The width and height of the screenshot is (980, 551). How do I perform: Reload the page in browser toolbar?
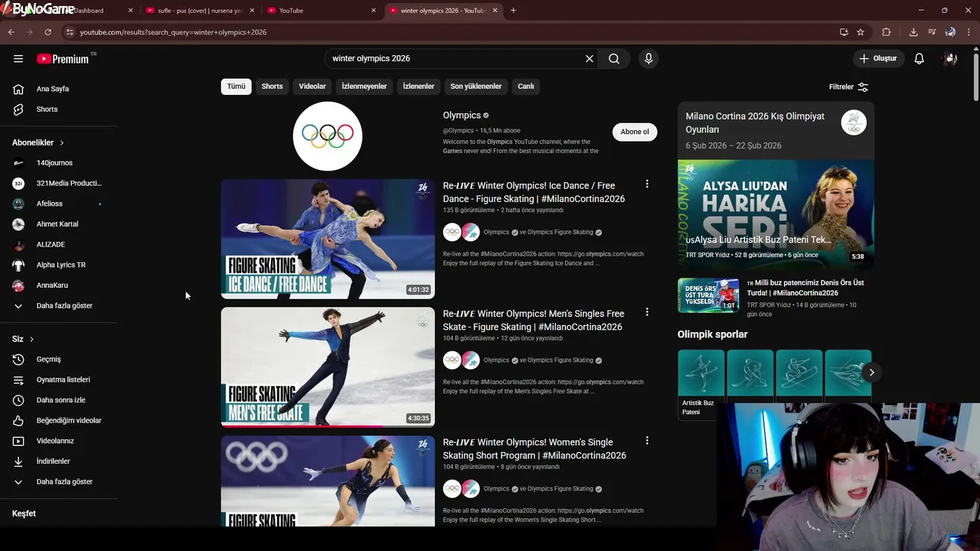47,32
